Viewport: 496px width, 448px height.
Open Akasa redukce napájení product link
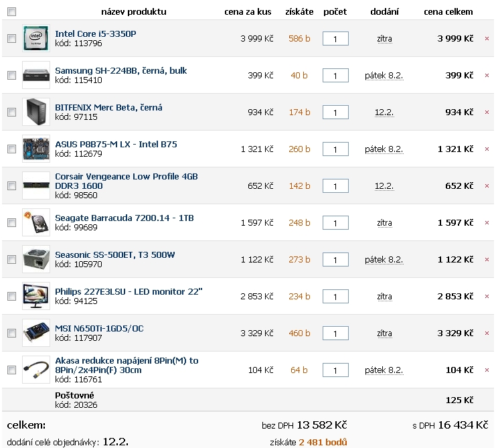tap(127, 365)
